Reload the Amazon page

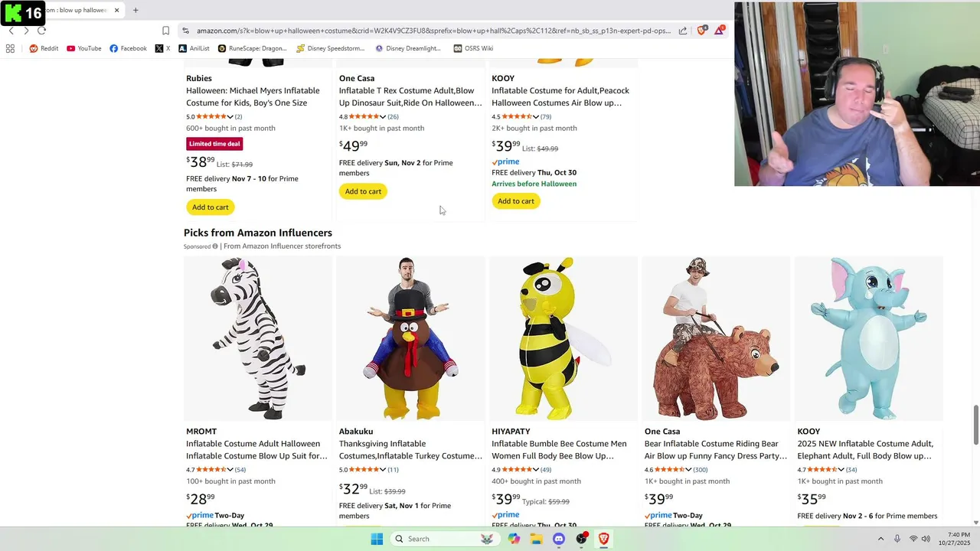point(41,31)
